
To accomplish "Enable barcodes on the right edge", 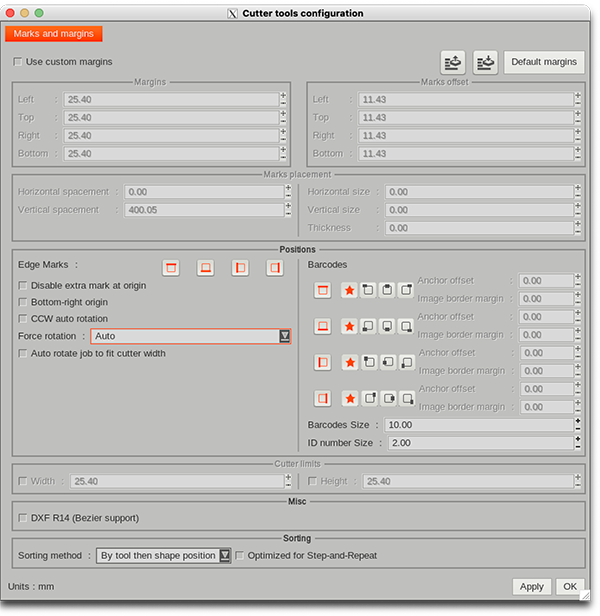I will (323, 398).
